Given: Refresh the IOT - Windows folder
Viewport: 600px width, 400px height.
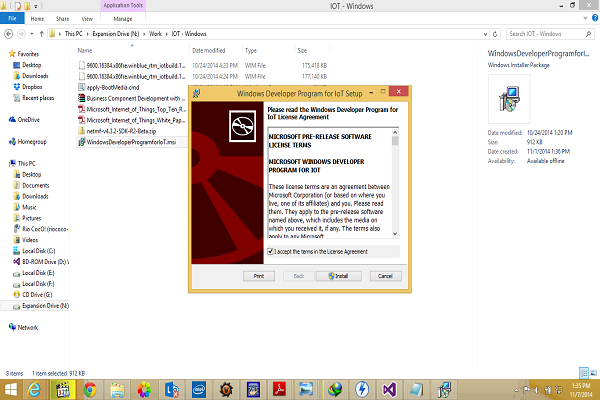Looking at the screenshot, I should 495,34.
